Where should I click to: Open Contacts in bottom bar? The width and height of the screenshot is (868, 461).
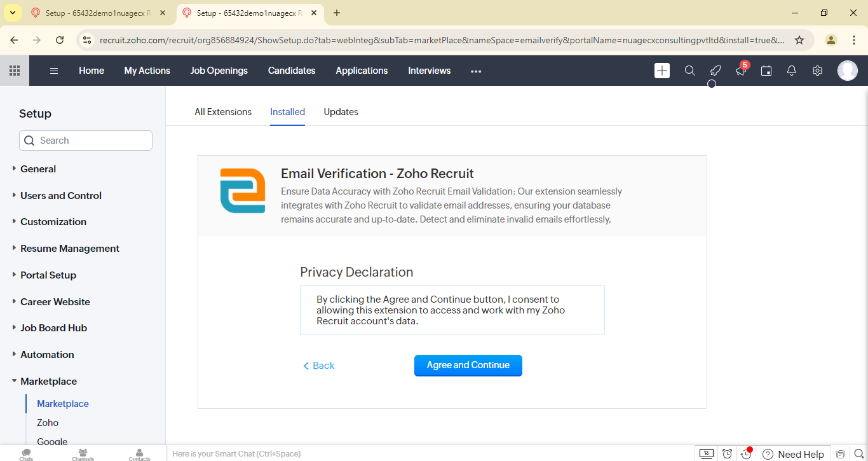coord(140,455)
